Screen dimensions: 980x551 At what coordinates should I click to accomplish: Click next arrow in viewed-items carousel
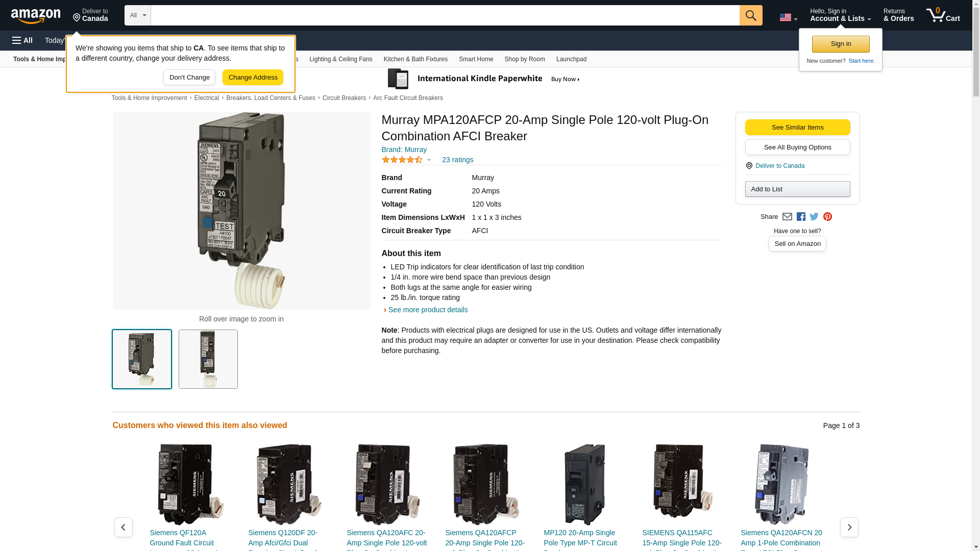coord(849,527)
